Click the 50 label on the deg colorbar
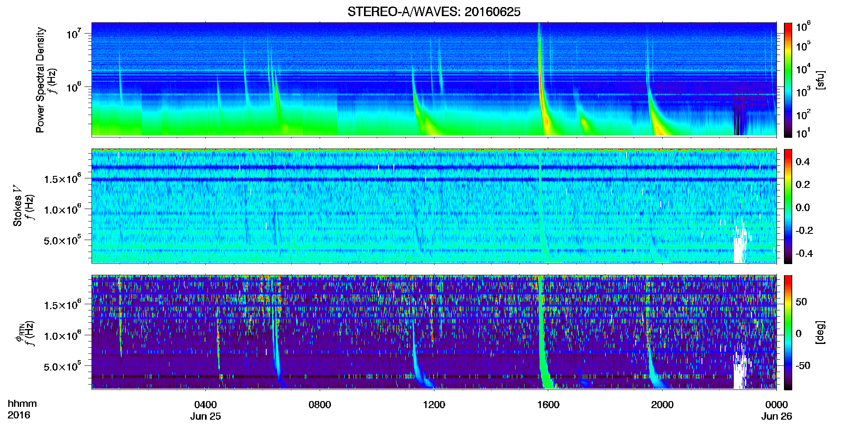The width and height of the screenshot is (868, 447). tap(801, 302)
